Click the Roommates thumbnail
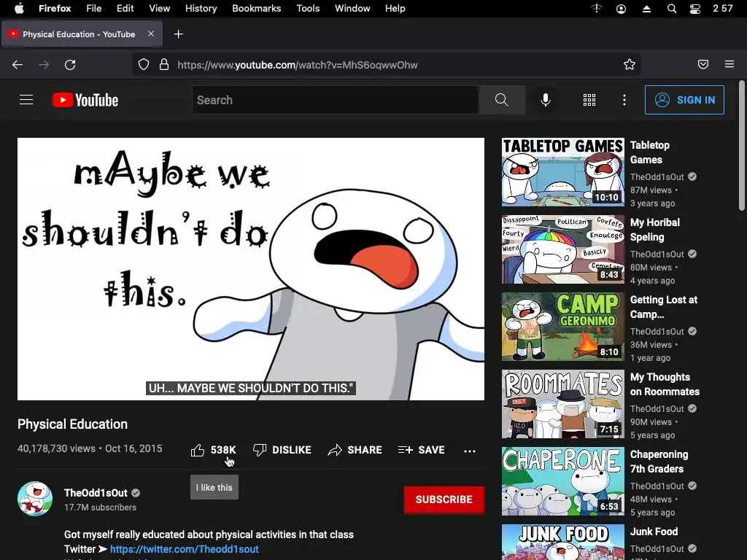 [562, 404]
